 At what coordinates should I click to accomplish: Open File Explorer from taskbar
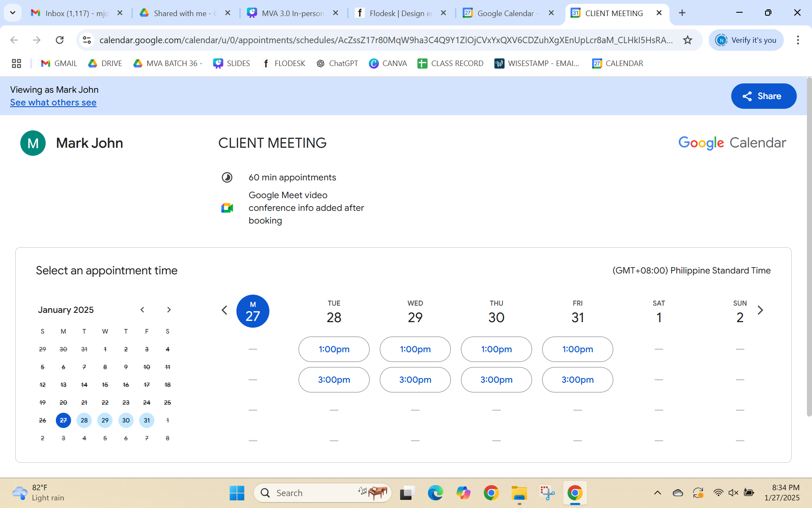pyautogui.click(x=519, y=493)
